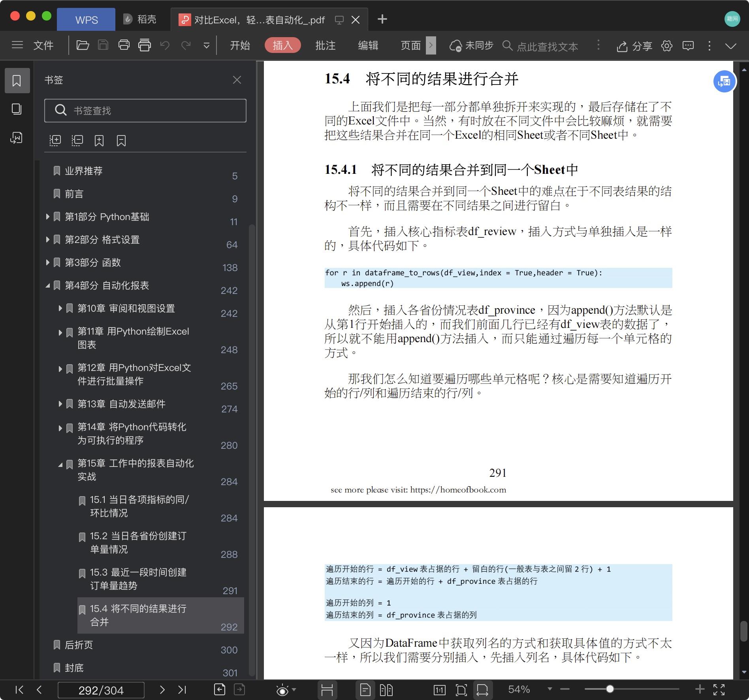Open bookmark 业界推荐
This screenshot has width=749, height=700.
[84, 171]
